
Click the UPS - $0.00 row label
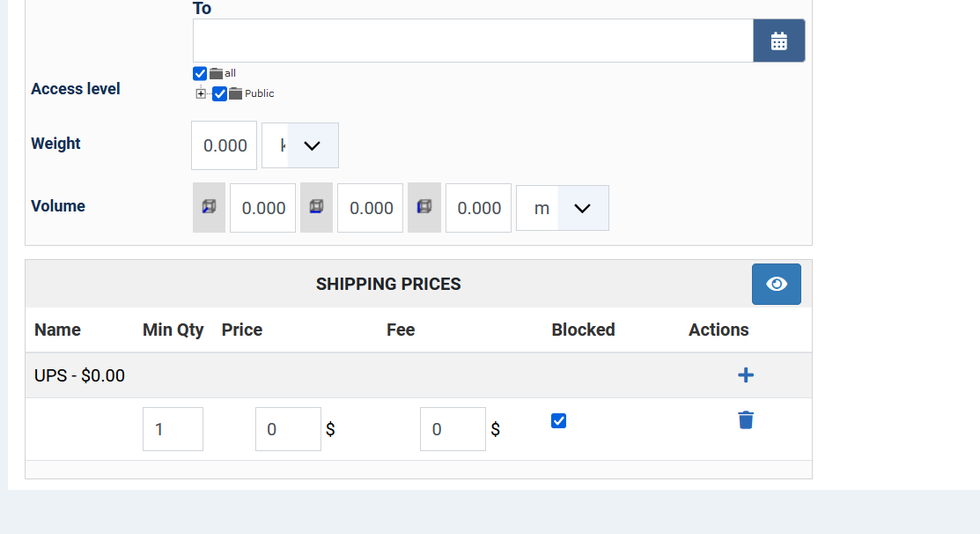tap(79, 376)
